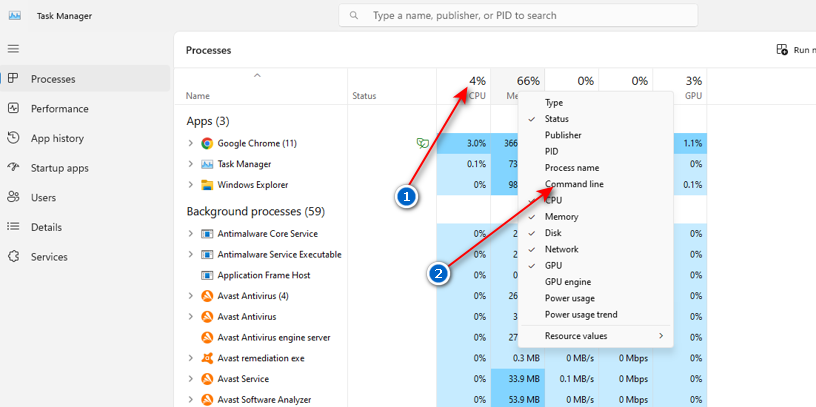Select the Apps (3) group heading
This screenshot has width=816, height=407.
(208, 121)
